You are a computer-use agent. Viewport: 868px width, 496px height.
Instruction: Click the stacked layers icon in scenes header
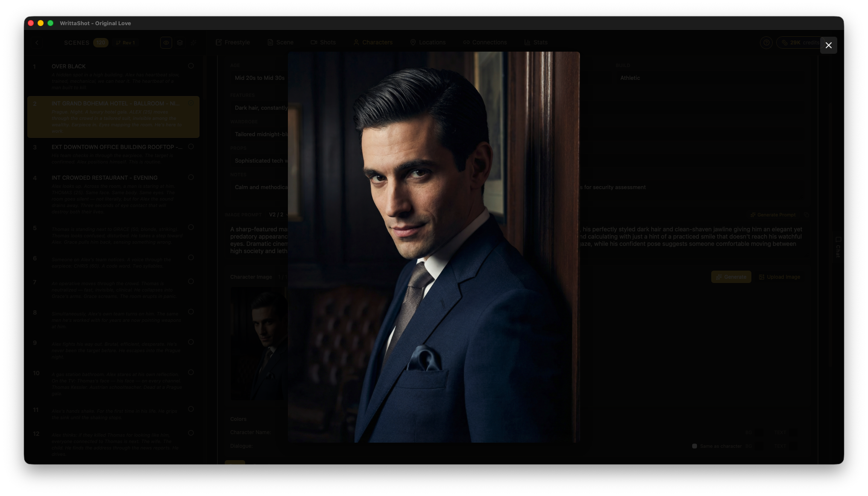(x=180, y=43)
